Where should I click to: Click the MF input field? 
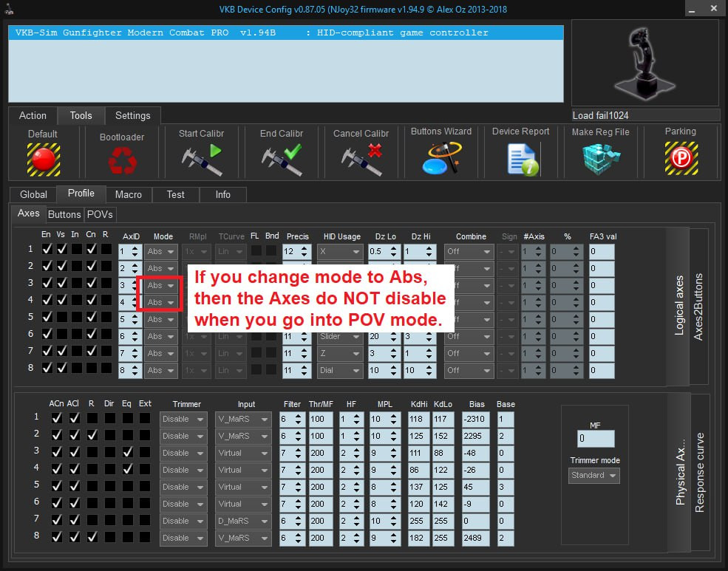tap(596, 439)
